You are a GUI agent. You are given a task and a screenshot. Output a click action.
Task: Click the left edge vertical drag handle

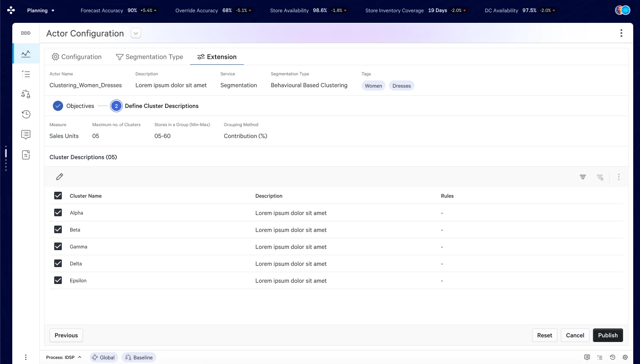click(x=6, y=158)
